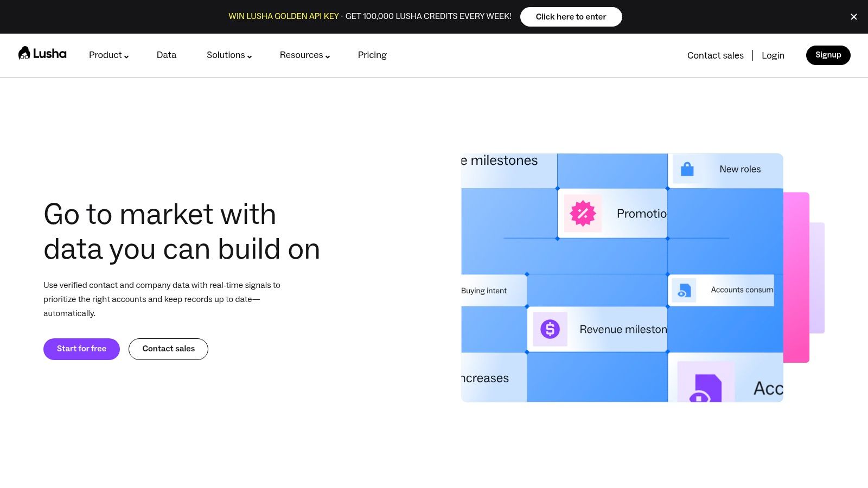Dismiss the promo banner with the X icon

click(854, 17)
